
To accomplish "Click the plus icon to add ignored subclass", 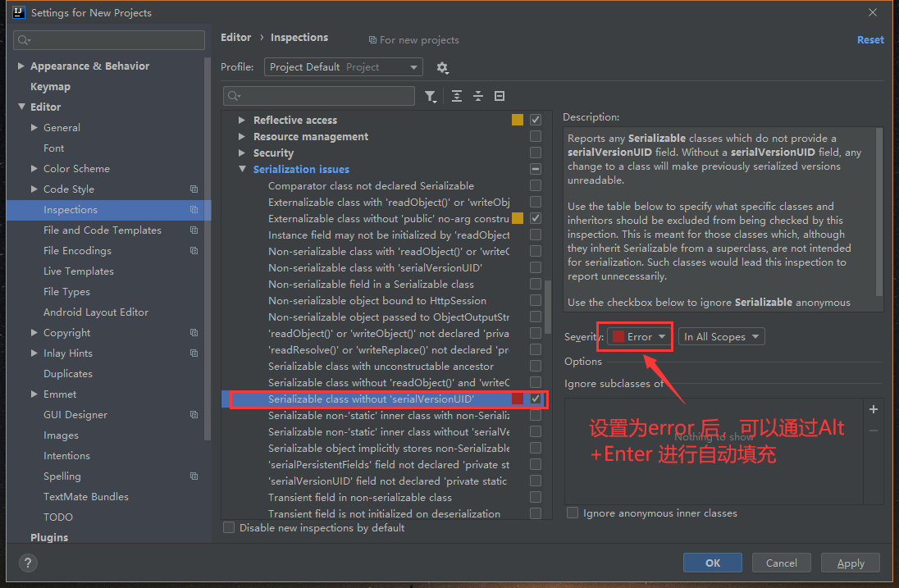I will point(874,409).
